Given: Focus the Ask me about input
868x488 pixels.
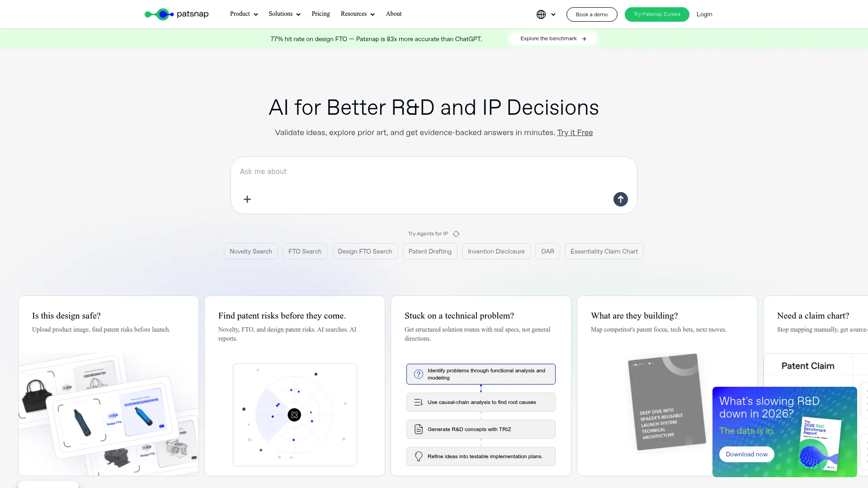Looking at the screenshot, I should tap(434, 172).
